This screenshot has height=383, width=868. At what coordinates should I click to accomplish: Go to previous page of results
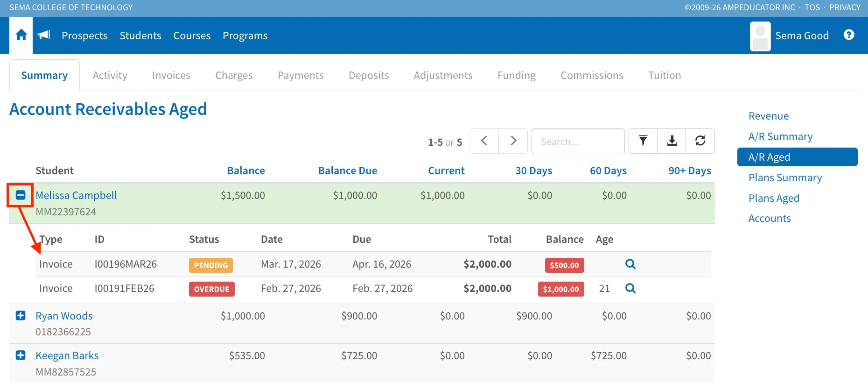pyautogui.click(x=484, y=141)
